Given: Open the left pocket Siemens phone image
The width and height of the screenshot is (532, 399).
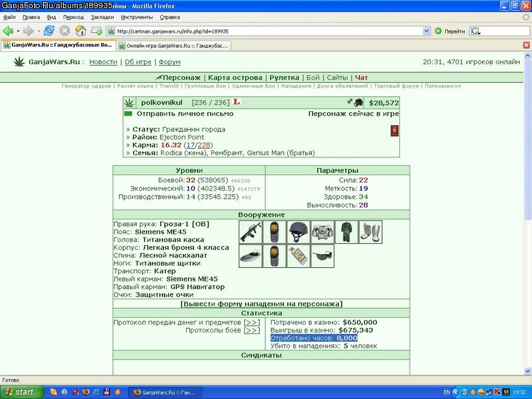Looking at the screenshot, I should pos(274,256).
